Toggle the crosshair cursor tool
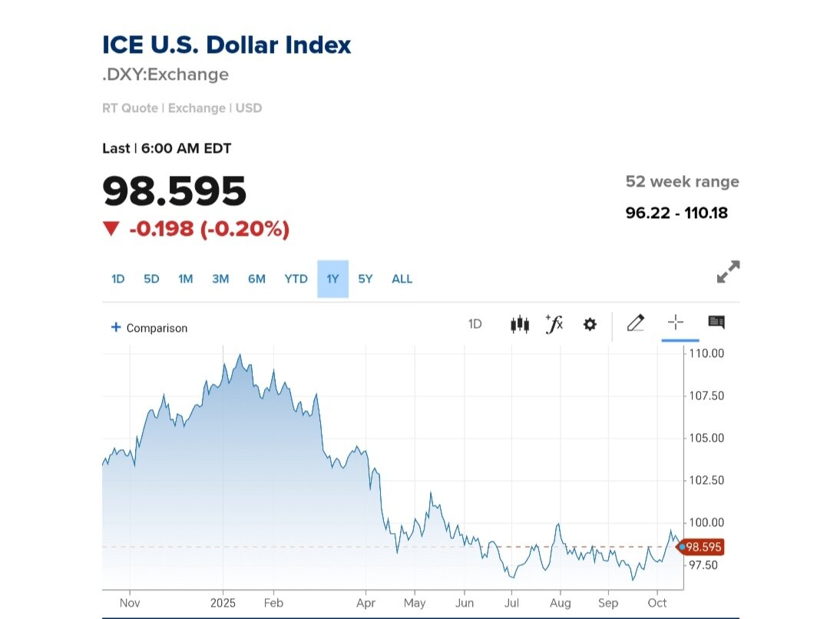Image resolution: width=840 pixels, height=619 pixels. coord(676,323)
